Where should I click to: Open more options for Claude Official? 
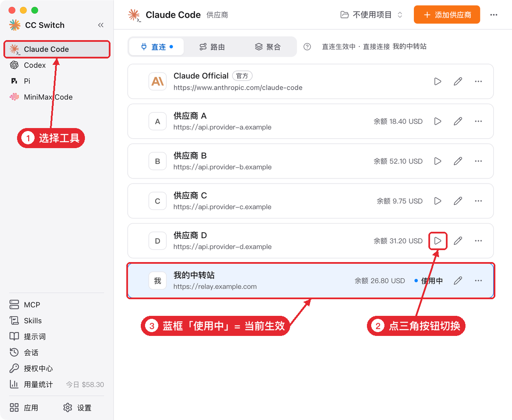(478, 82)
